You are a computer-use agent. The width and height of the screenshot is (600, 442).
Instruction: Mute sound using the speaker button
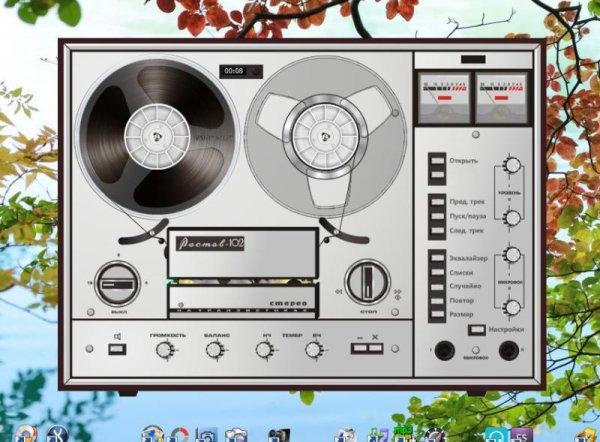tap(117, 349)
